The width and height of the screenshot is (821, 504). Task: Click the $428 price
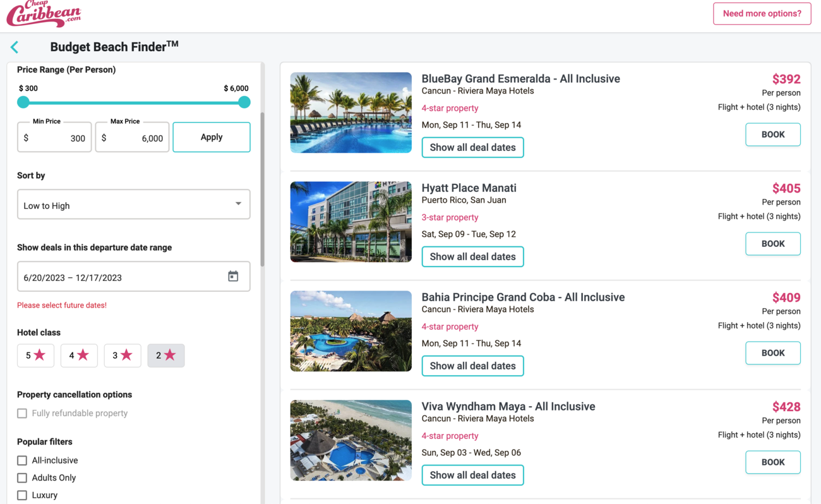(786, 407)
